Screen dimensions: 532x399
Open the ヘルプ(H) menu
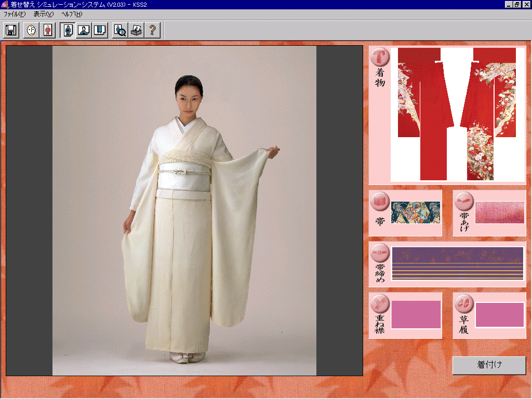(x=72, y=14)
